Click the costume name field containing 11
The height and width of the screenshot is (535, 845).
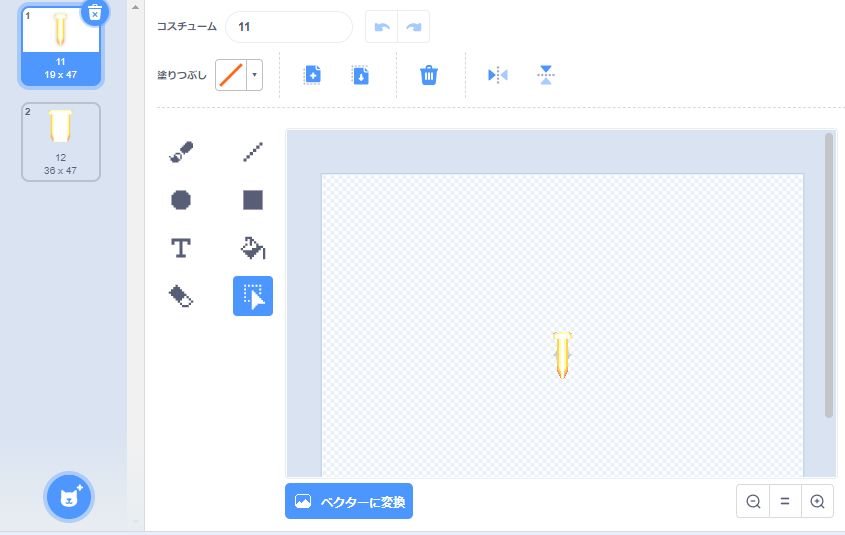(289, 27)
